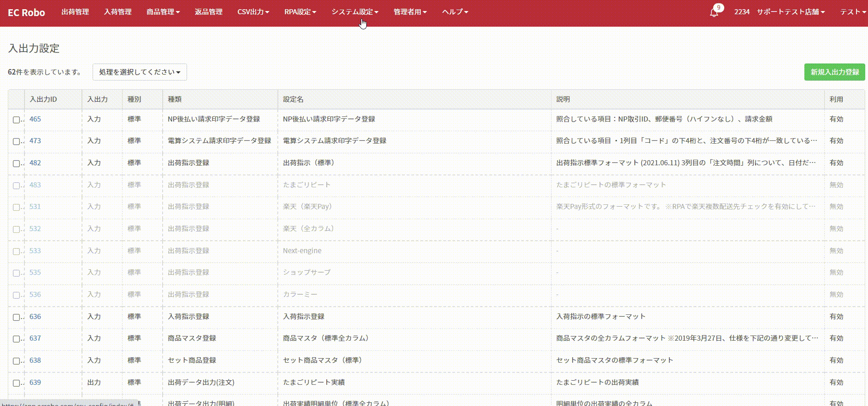Screen dimensions: 868x406
Task: Go to 入荷管理 page
Action: 117,12
